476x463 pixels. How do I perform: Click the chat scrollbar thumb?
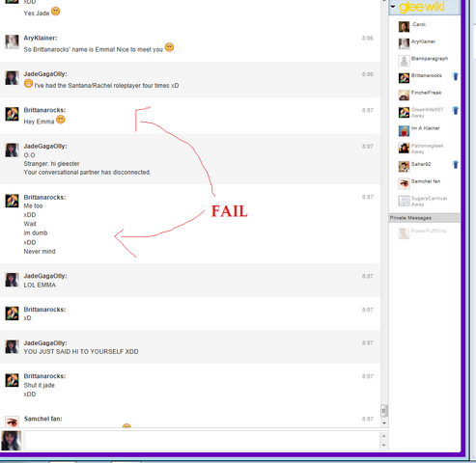[x=384, y=411]
